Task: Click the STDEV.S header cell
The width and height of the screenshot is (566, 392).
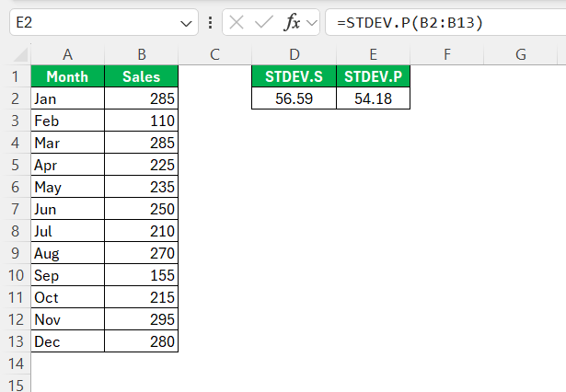Action: [x=295, y=76]
